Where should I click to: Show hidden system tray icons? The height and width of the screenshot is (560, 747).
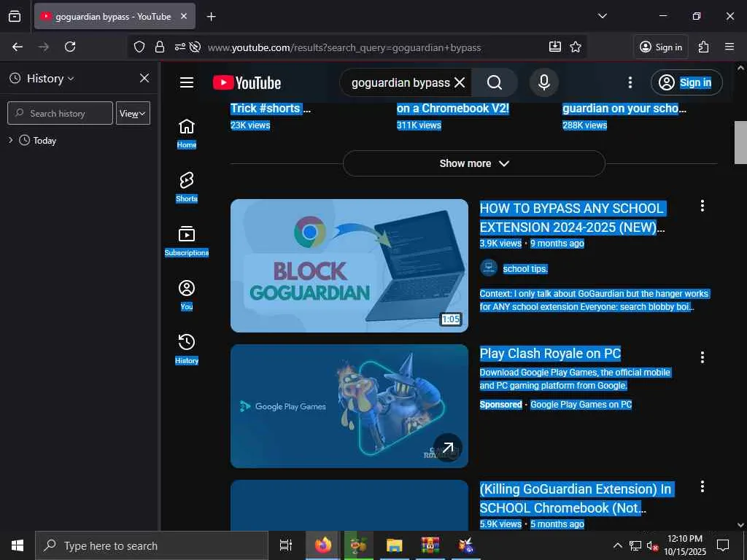pyautogui.click(x=617, y=545)
